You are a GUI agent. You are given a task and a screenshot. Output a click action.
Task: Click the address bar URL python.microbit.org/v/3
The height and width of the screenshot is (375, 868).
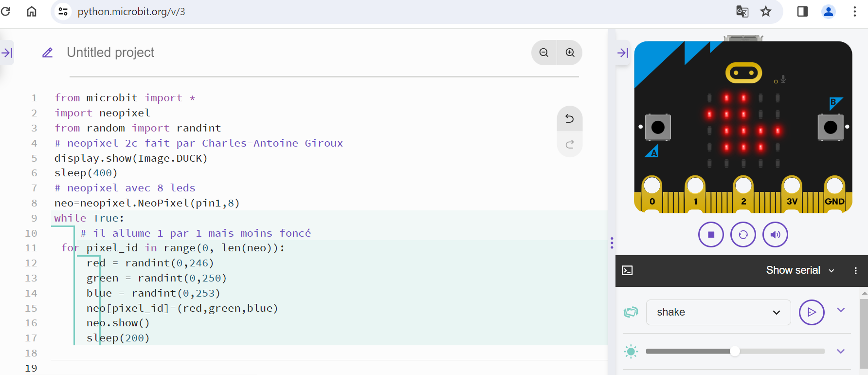coord(131,12)
